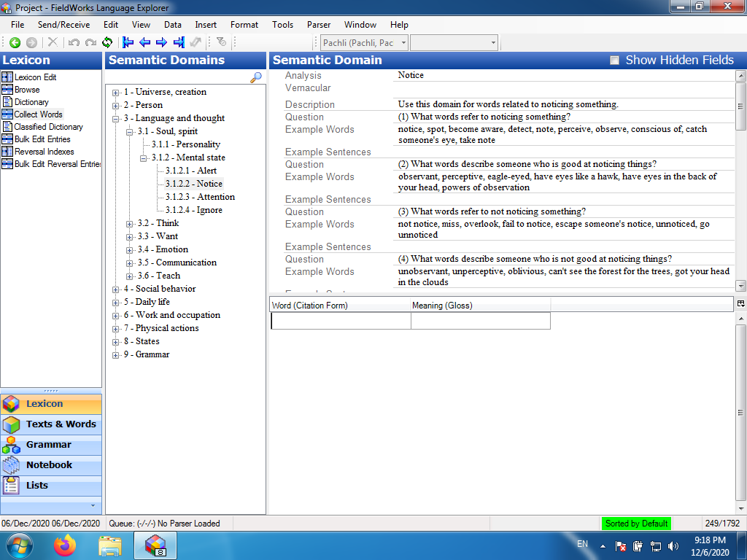Open the Send/Receive menu
Viewport: 747px width, 560px height.
63,25
